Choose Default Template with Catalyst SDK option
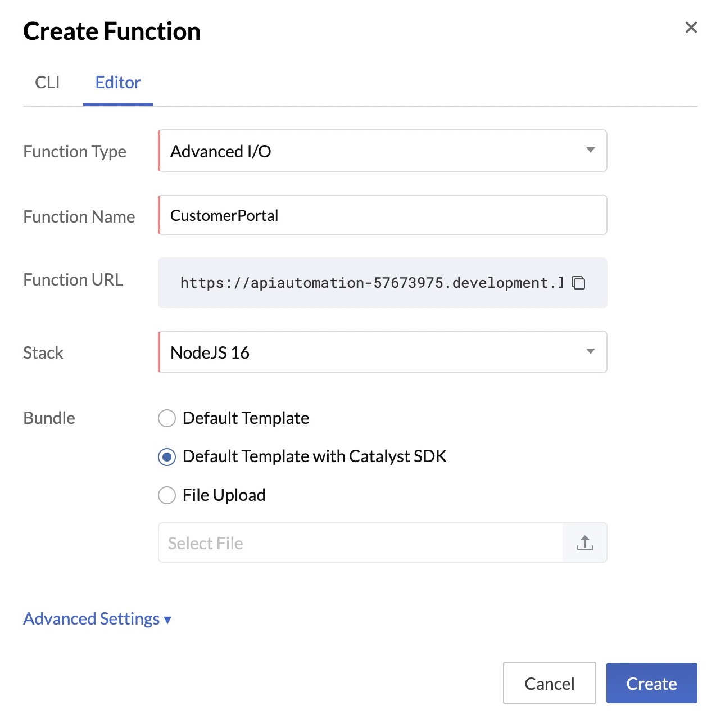 click(x=166, y=457)
